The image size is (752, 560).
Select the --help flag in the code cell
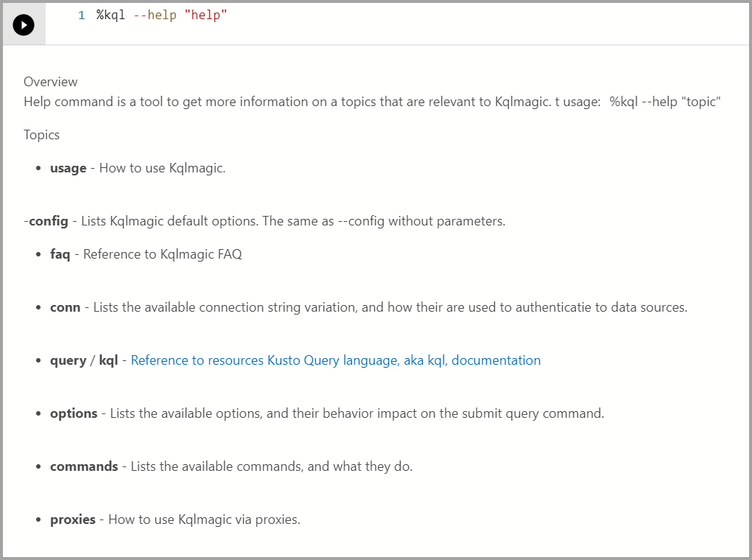point(157,15)
